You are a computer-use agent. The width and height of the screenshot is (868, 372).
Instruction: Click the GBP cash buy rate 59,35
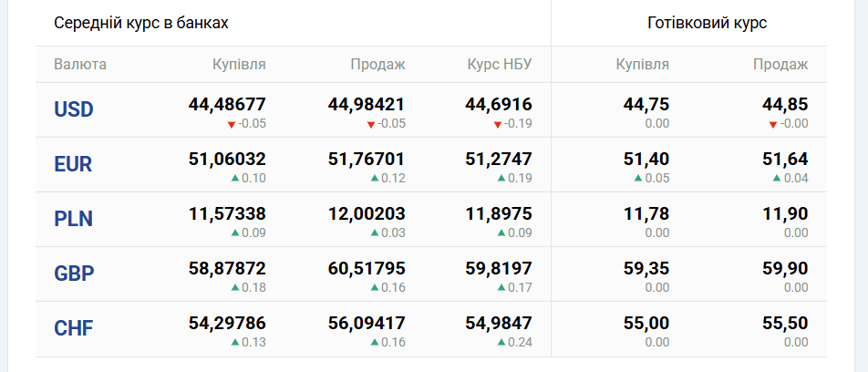pyautogui.click(x=646, y=269)
